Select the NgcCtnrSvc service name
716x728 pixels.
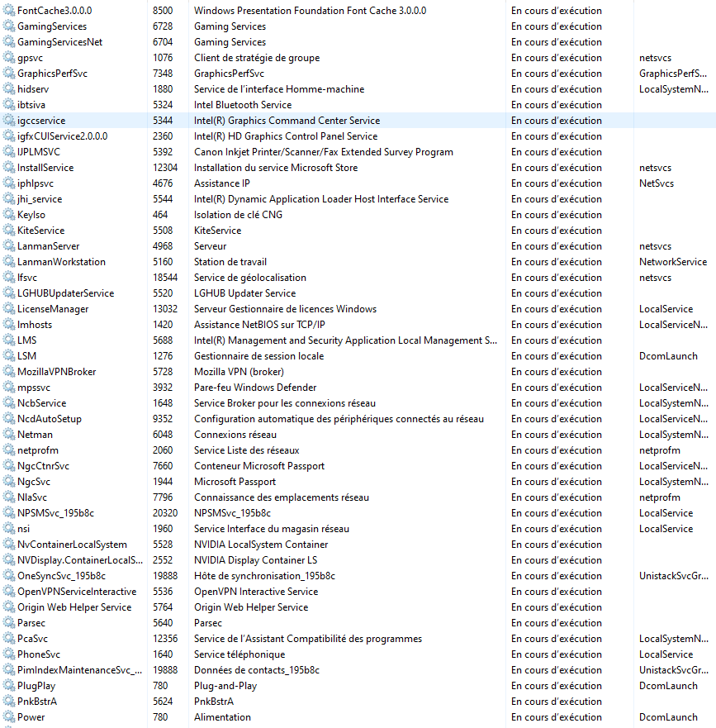[43, 466]
